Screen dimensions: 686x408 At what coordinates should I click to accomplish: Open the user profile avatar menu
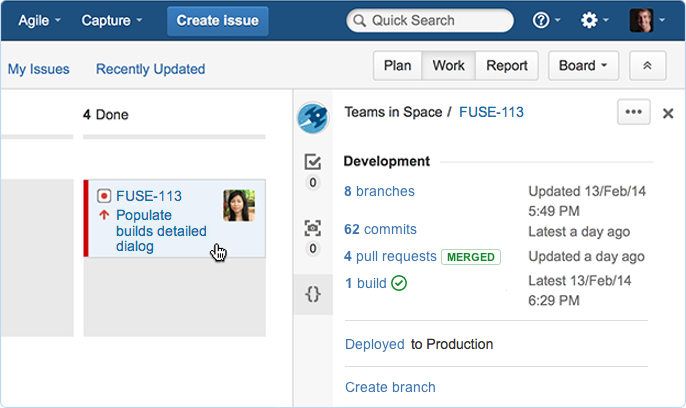click(647, 20)
